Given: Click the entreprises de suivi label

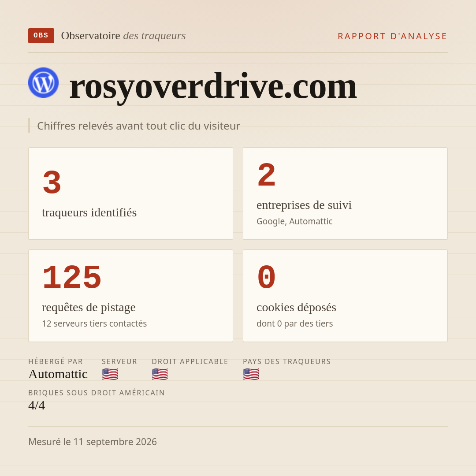Looking at the screenshot, I should point(304,205).
